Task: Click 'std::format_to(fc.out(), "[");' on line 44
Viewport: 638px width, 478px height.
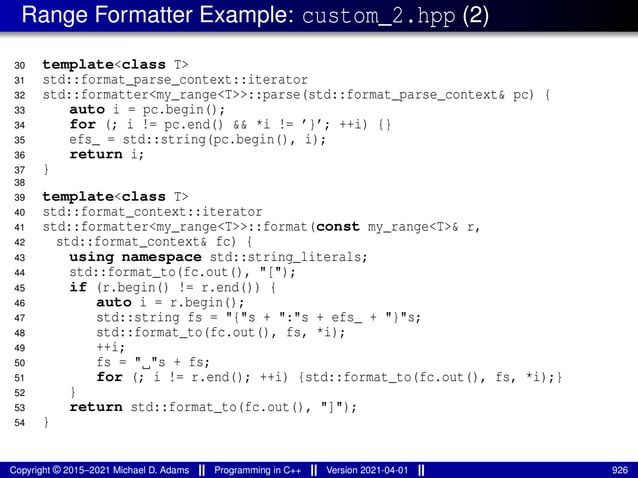Action: click(183, 272)
